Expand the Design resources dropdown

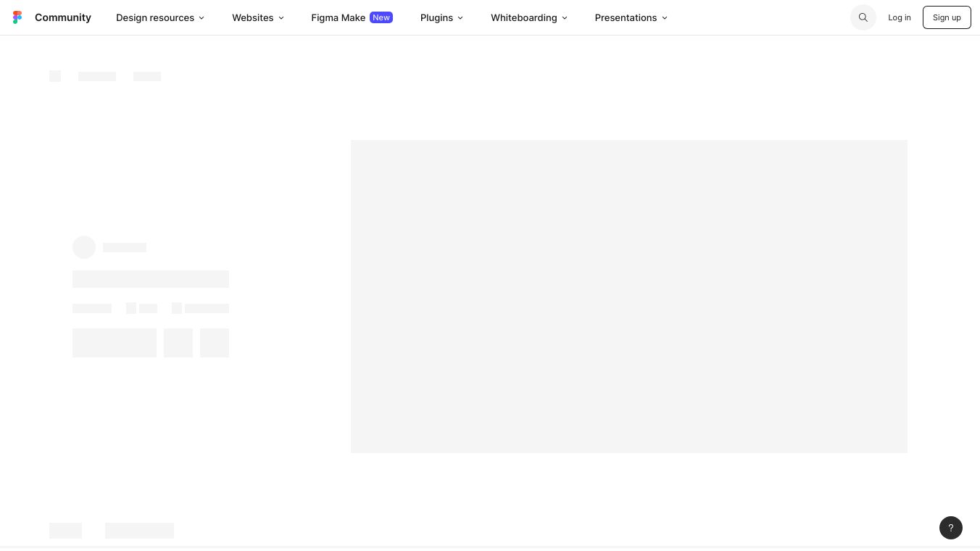[x=159, y=17]
